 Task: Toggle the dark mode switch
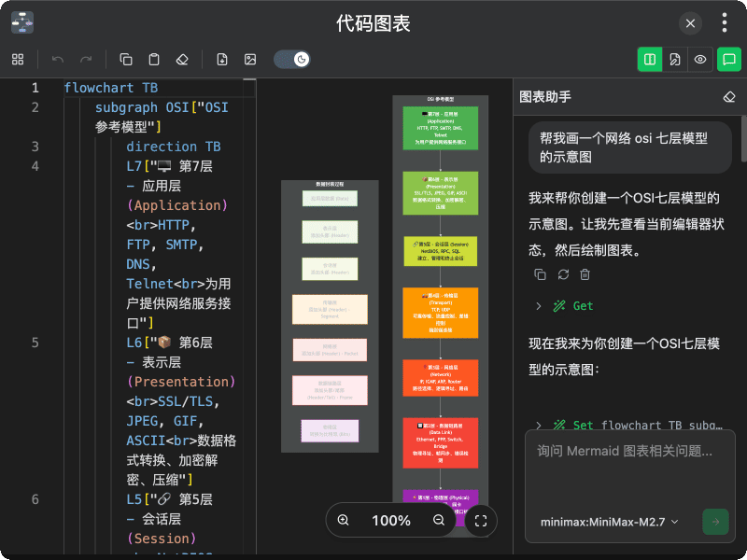tap(292, 59)
